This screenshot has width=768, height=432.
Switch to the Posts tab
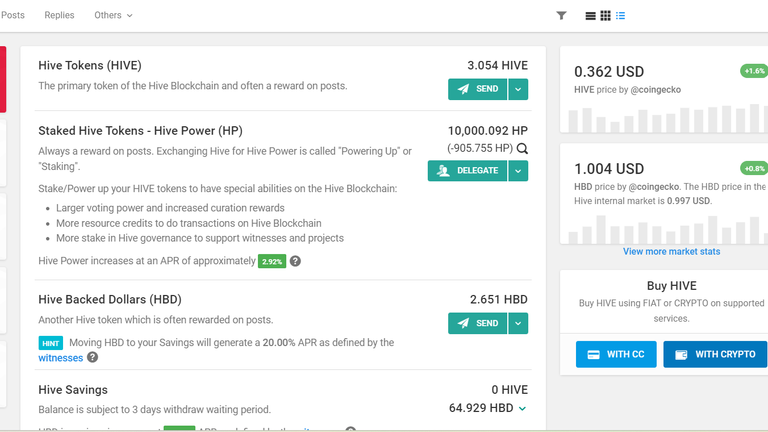pos(13,15)
